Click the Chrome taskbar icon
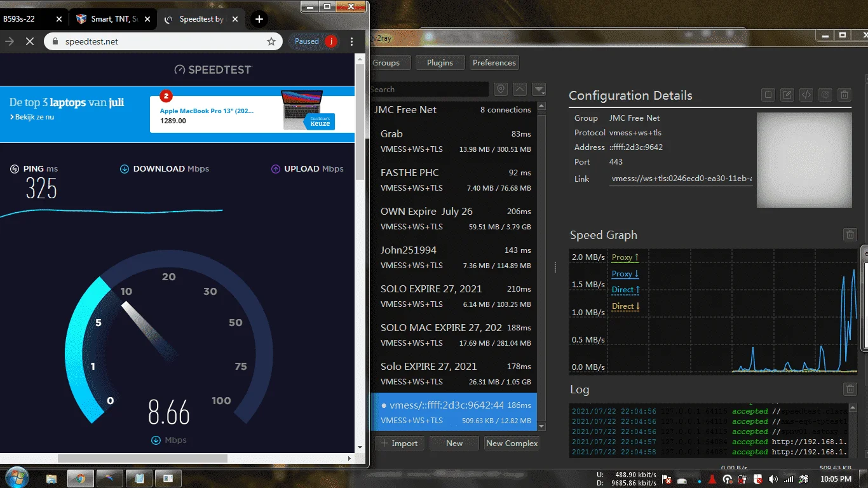Screen dimensions: 868x488 tap(81, 478)
